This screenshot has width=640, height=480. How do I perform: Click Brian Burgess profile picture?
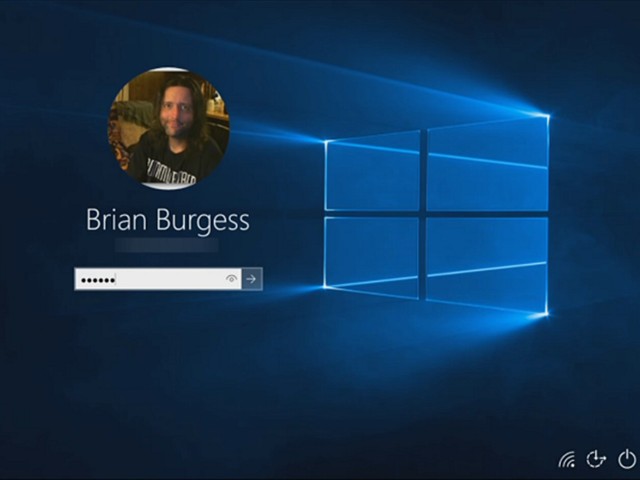169,129
